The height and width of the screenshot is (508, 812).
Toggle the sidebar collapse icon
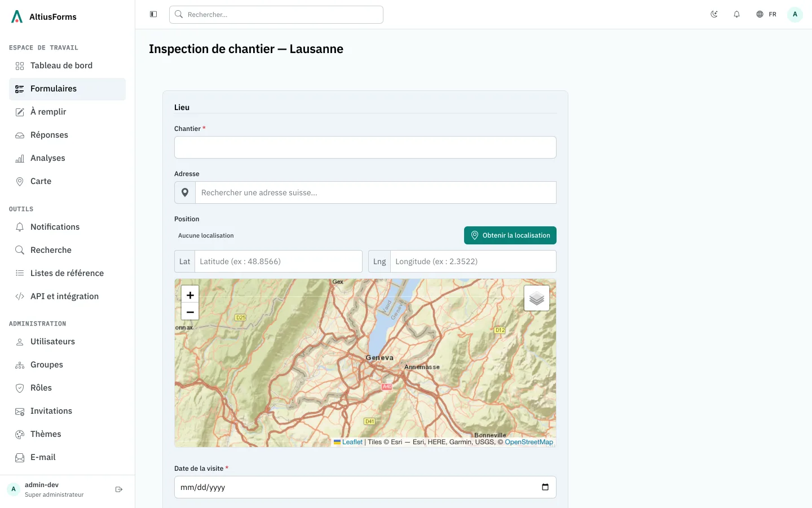pyautogui.click(x=153, y=14)
